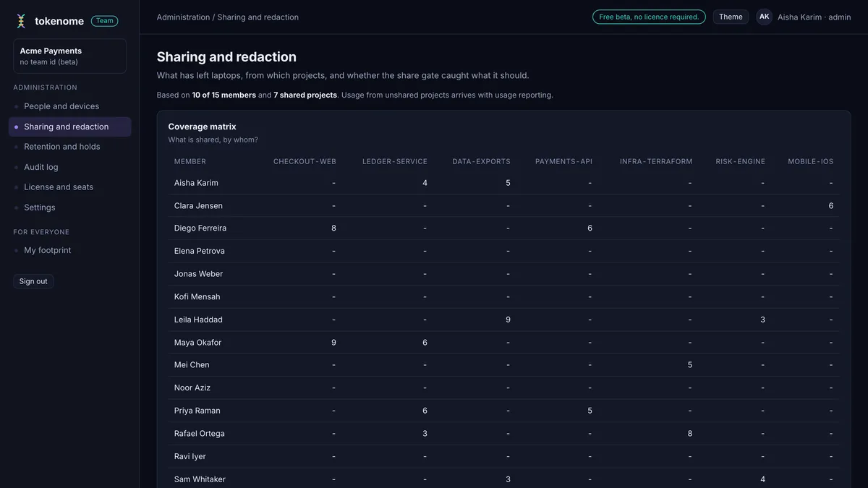Click Diego Ferreira's checkout-web value 8
The height and width of the screenshot is (488, 868).
point(333,228)
